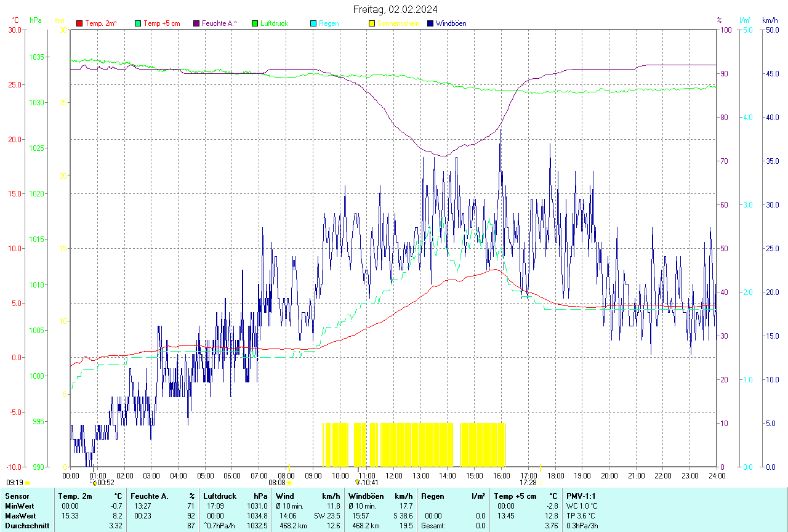
Task: Click the Durchschnitt row label
Action: point(27,526)
